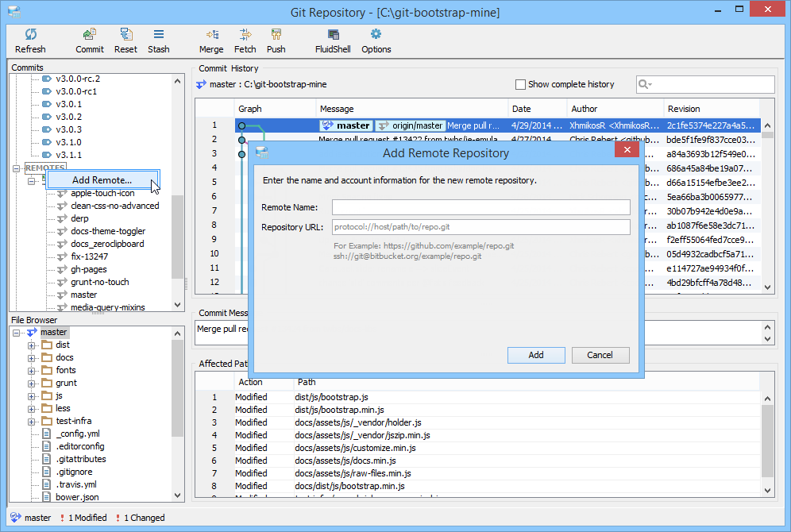Select the origin/master label in commit row 1
Image resolution: width=791 pixels, height=532 pixels.
pos(411,125)
